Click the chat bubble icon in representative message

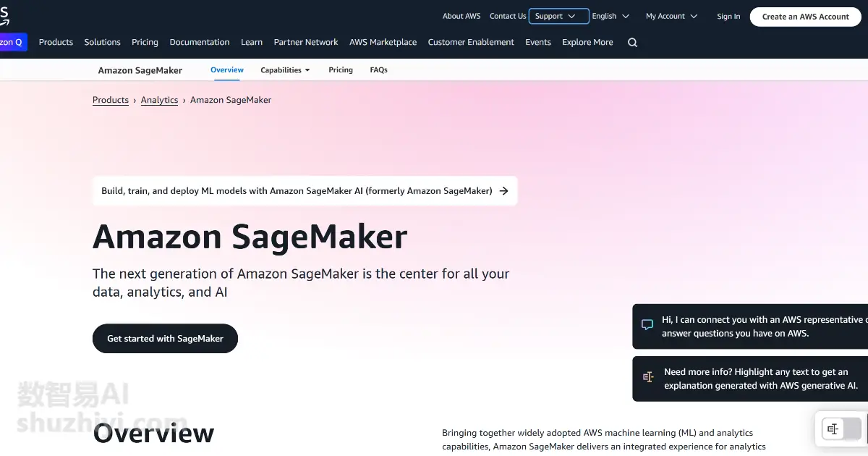(647, 325)
